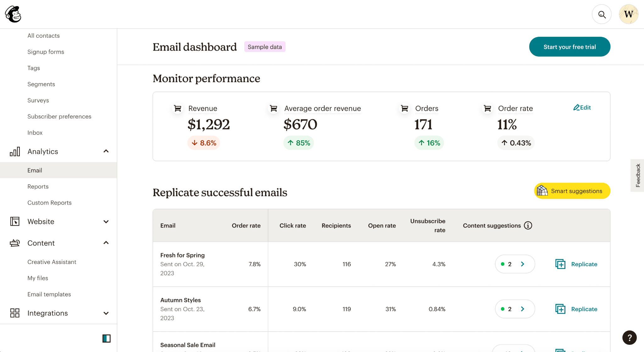This screenshot has width=644, height=352.
Task: Open the Inbox item
Action: click(35, 133)
